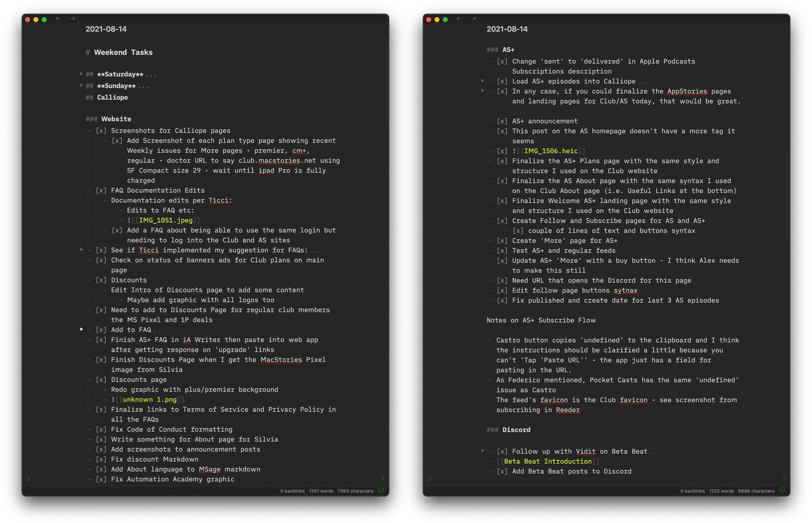Click '7383 characters' in the status bar
The width and height of the screenshot is (812, 523).
pyautogui.click(x=355, y=491)
